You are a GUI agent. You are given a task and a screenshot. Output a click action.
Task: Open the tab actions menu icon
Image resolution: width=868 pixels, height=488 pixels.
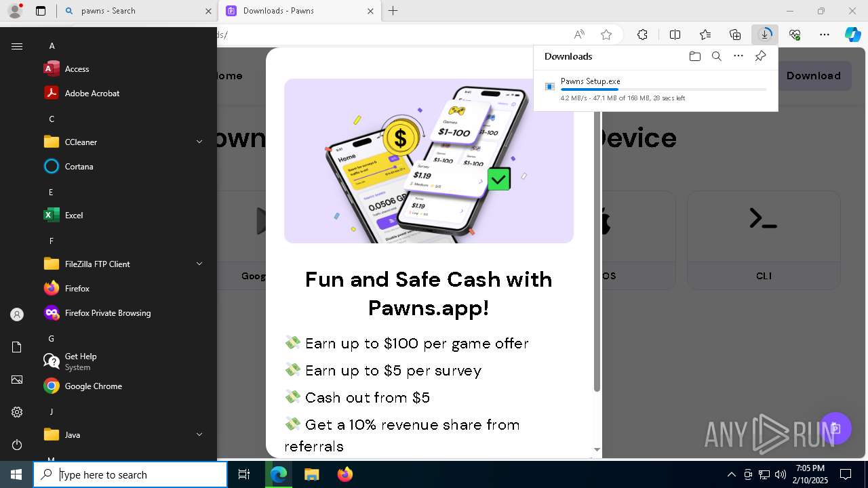point(41,11)
